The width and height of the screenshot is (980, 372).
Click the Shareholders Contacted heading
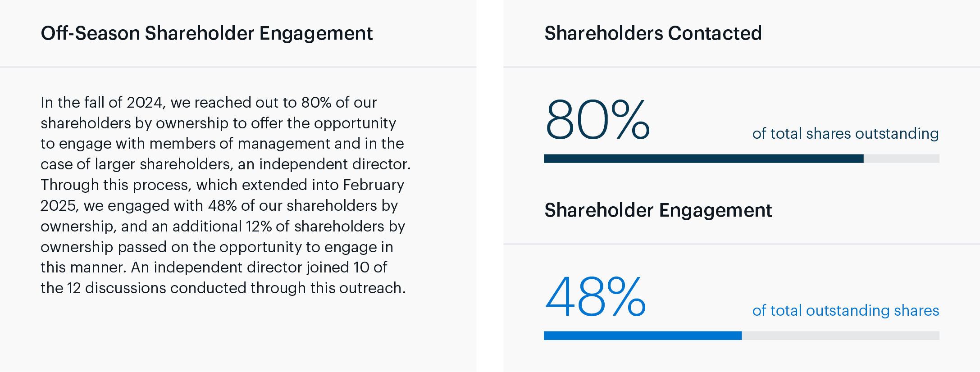pos(653,33)
